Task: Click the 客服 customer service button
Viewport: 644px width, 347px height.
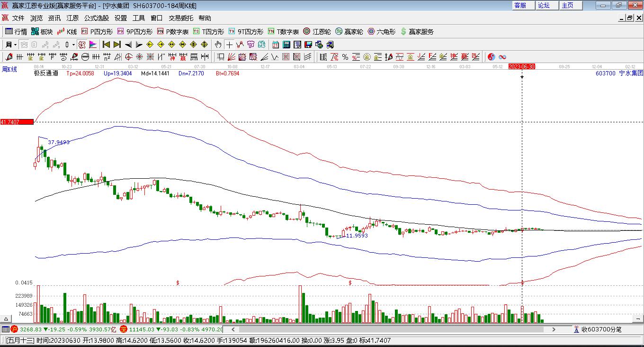Action: (520, 5)
